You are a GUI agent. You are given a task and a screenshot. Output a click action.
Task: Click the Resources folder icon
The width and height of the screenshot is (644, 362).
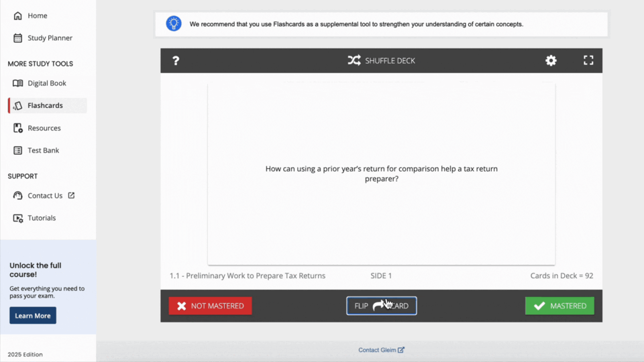(18, 128)
